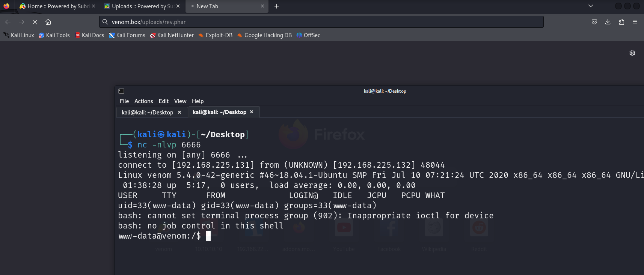Open the Kali NetHunter bookmark
This screenshot has width=644, height=275.
[172, 35]
